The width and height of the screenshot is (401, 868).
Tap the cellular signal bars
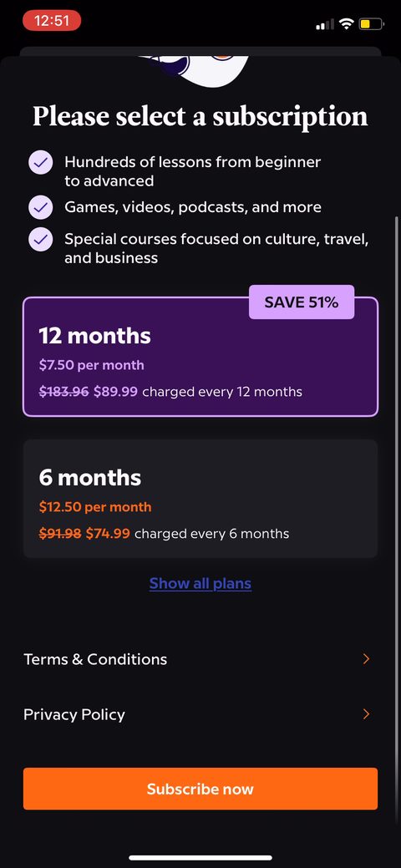click(325, 24)
